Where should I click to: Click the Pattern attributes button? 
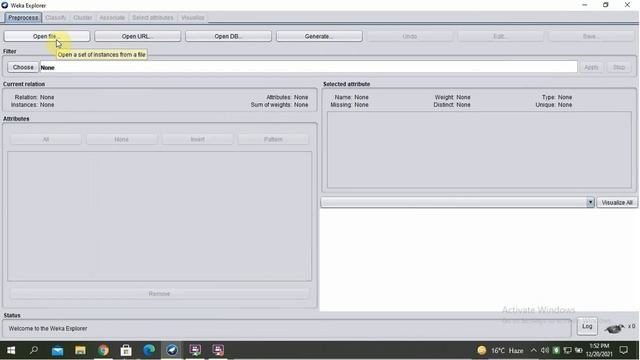[273, 140]
